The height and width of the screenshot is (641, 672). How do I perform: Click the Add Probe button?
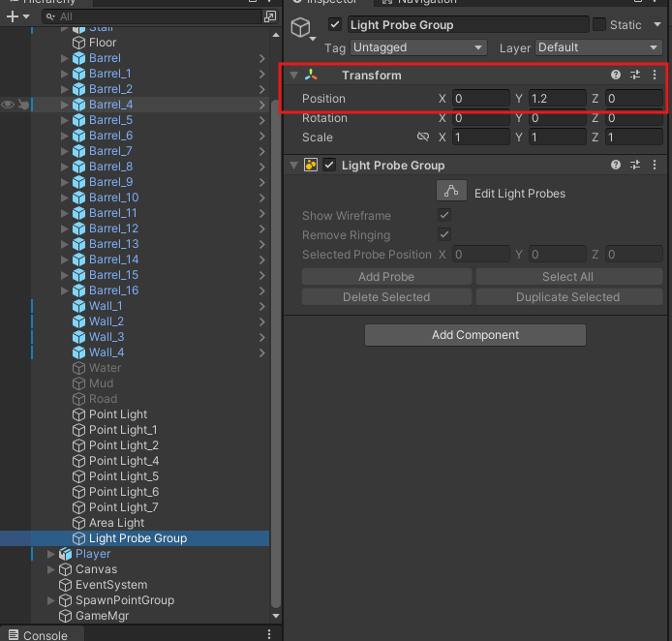pos(386,277)
